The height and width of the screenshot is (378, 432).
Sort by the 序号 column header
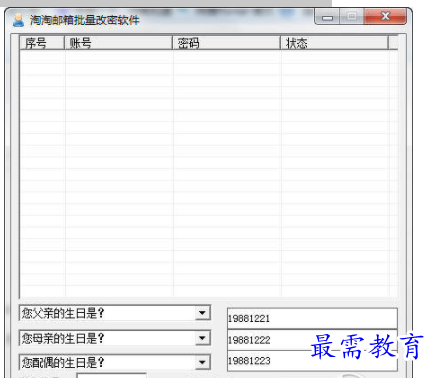(x=42, y=43)
